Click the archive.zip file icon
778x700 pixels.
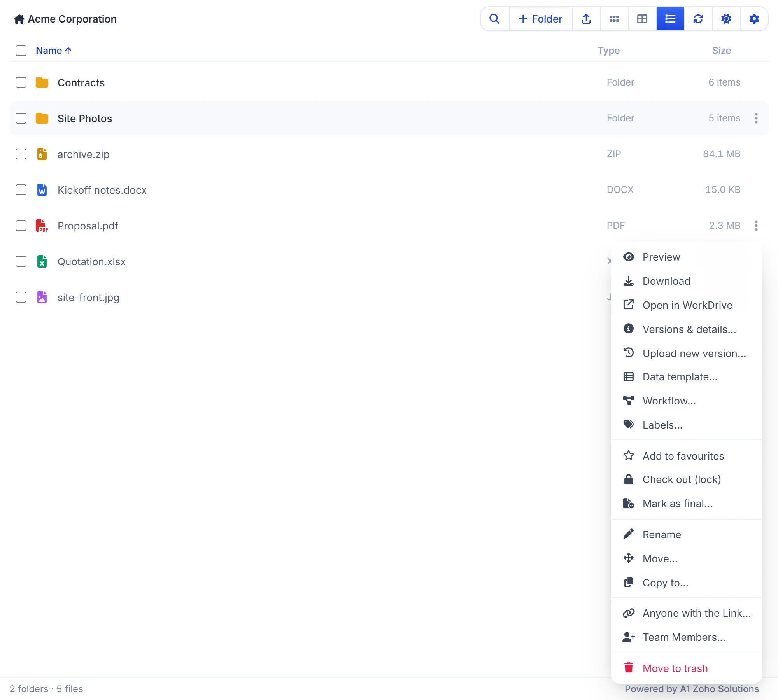(x=42, y=154)
